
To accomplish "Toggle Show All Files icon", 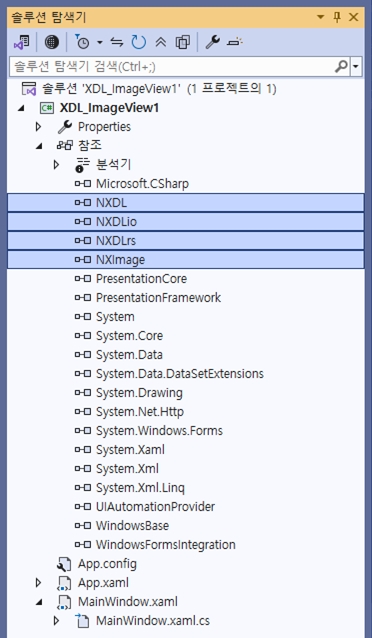I will 183,42.
